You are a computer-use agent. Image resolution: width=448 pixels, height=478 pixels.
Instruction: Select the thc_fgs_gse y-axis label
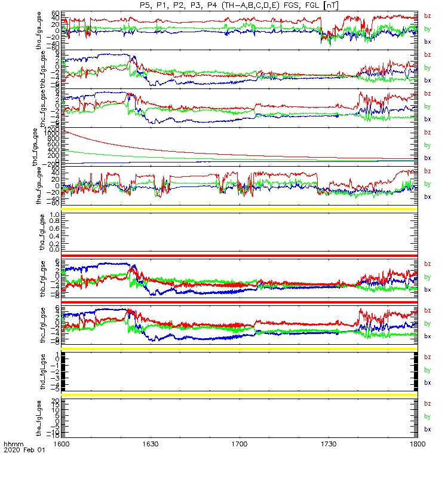click(x=42, y=109)
